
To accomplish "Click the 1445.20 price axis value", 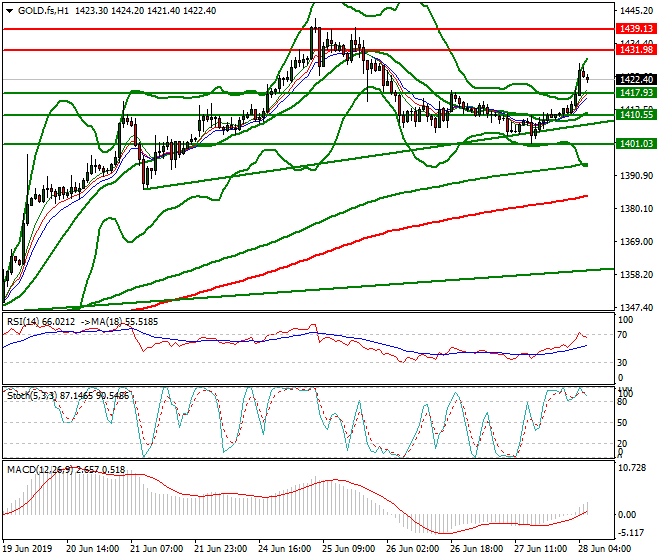I will 637,11.
